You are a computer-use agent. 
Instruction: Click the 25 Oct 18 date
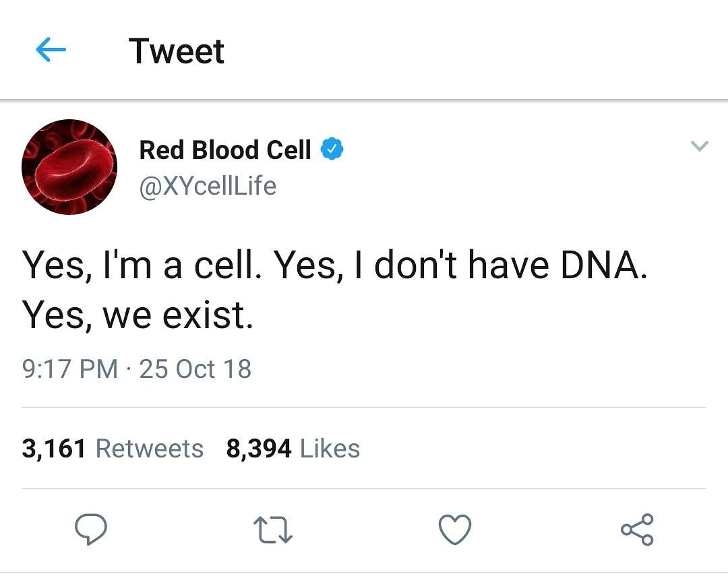[x=195, y=369]
